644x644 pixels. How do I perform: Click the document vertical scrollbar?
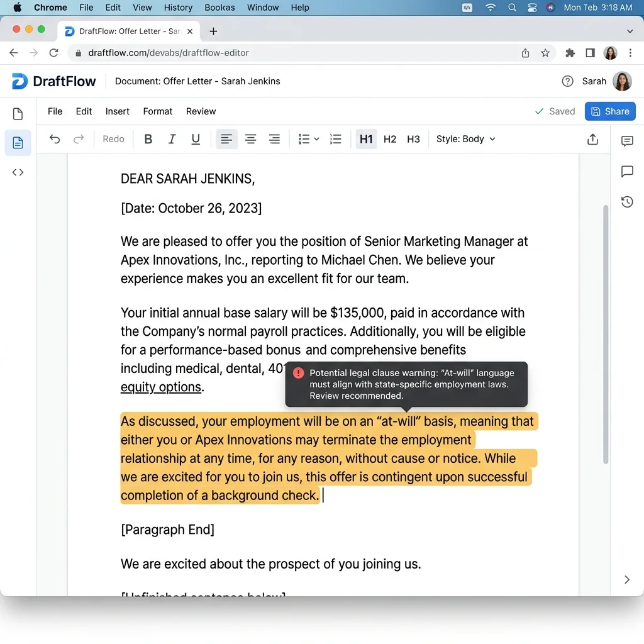coord(606,335)
